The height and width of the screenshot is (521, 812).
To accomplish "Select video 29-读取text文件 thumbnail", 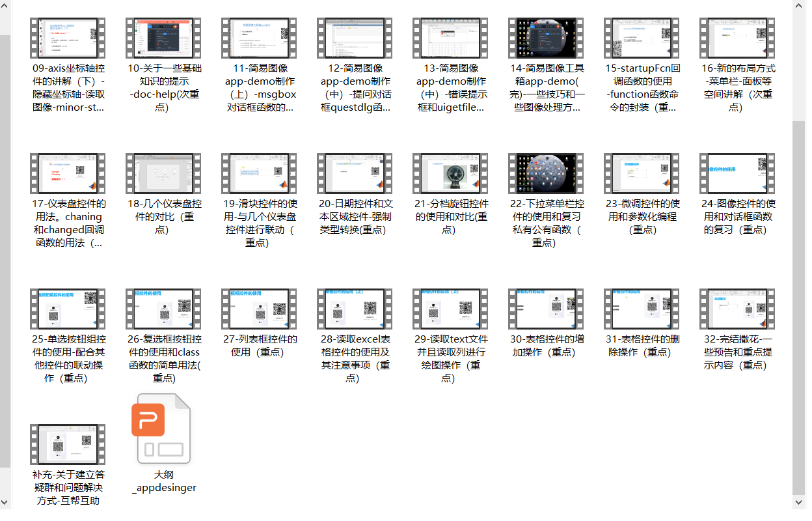I will point(450,309).
